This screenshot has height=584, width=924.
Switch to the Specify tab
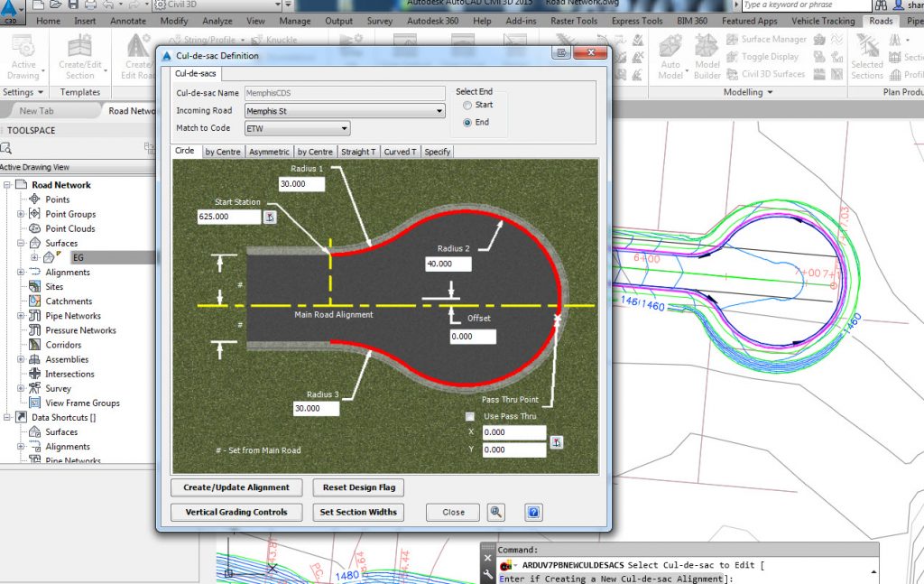(x=438, y=152)
